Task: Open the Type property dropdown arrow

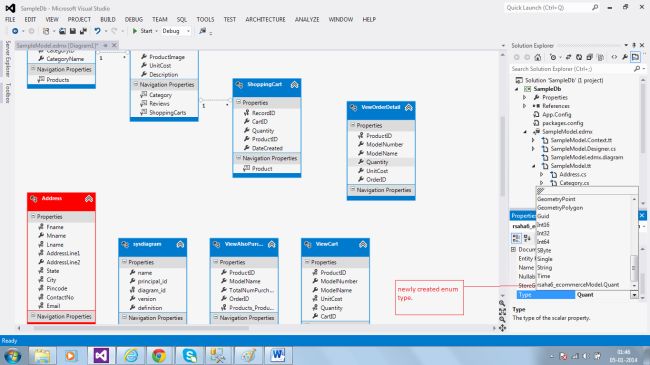Action: [x=634, y=295]
